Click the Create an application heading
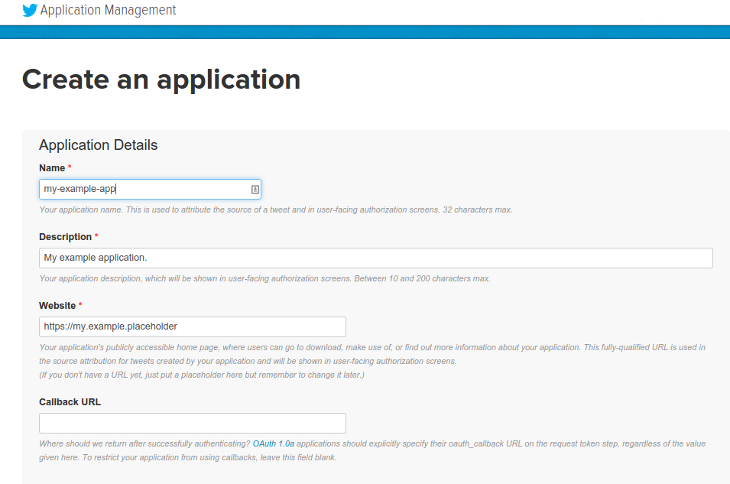This screenshot has width=730, height=484. click(x=161, y=80)
